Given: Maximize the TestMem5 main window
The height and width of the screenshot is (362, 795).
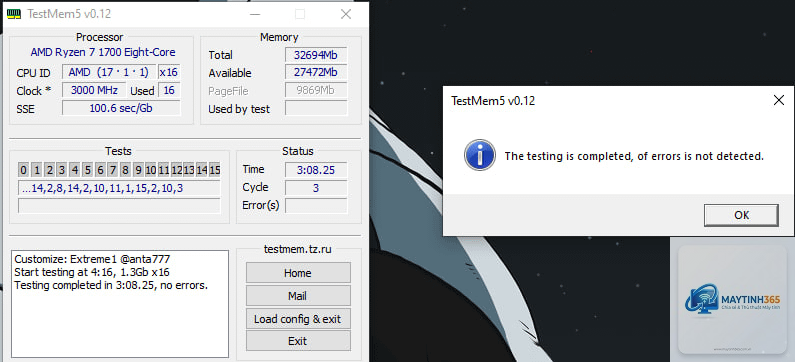Looking at the screenshot, I should click(300, 14).
